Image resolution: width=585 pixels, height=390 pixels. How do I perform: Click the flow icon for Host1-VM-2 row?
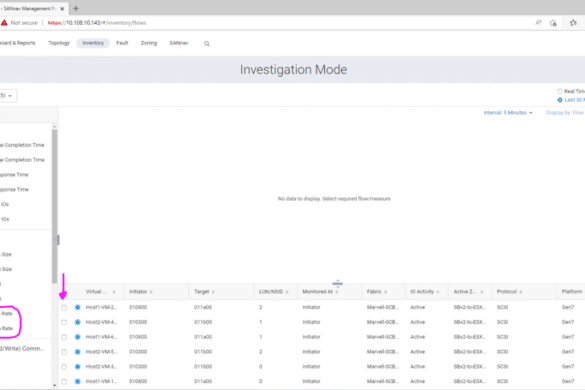pos(78,307)
